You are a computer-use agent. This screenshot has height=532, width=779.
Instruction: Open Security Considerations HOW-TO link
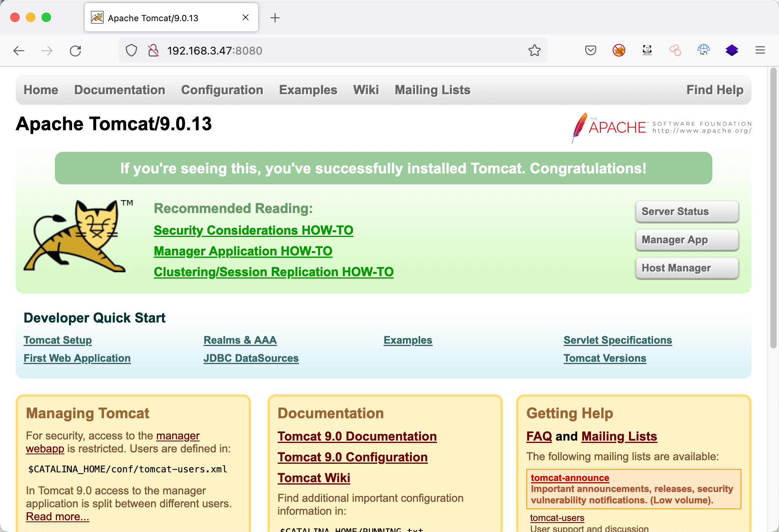tap(253, 230)
